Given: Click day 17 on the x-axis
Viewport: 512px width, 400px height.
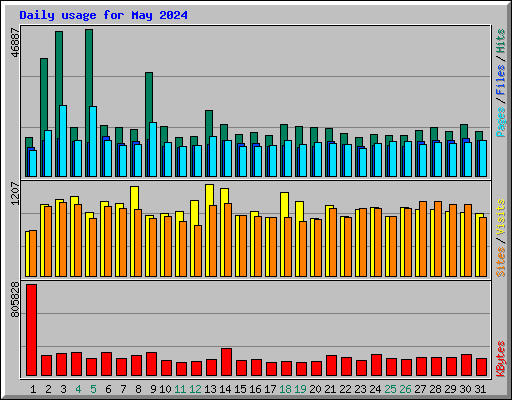Looking at the screenshot, I should [x=270, y=389].
